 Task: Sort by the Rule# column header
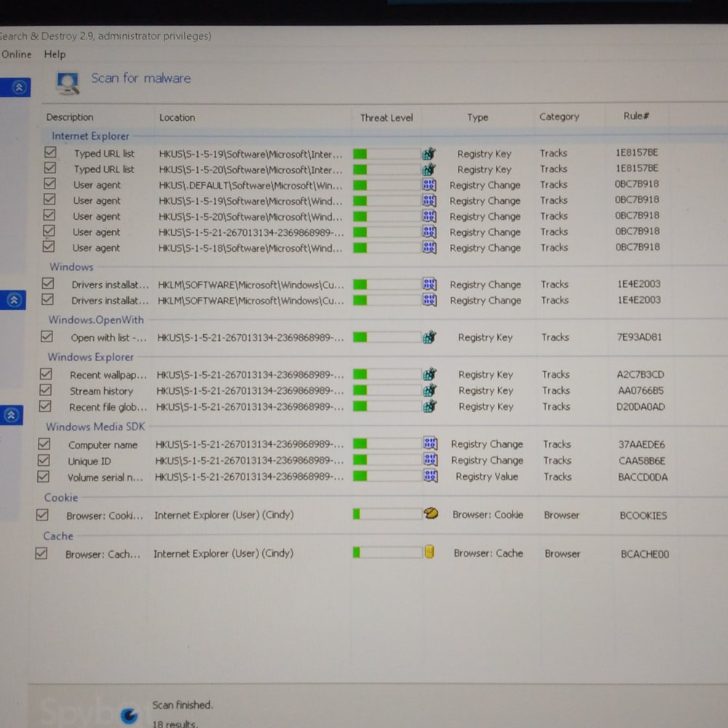(636, 116)
